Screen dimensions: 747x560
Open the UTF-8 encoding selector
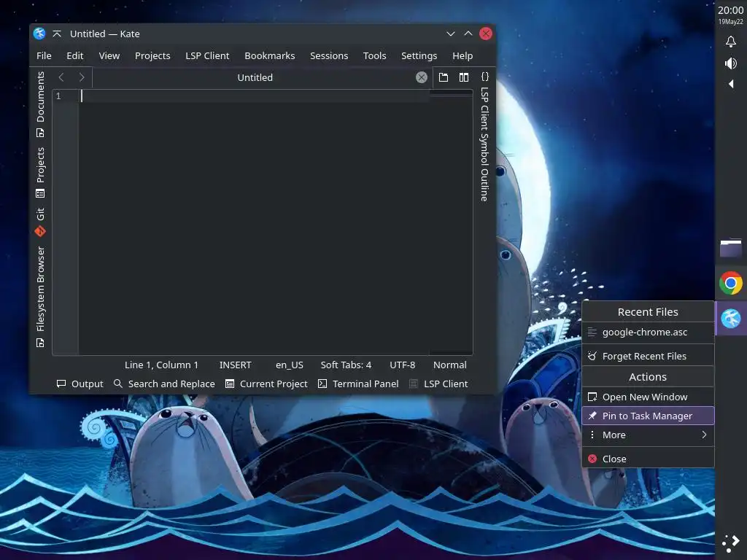[x=403, y=365]
